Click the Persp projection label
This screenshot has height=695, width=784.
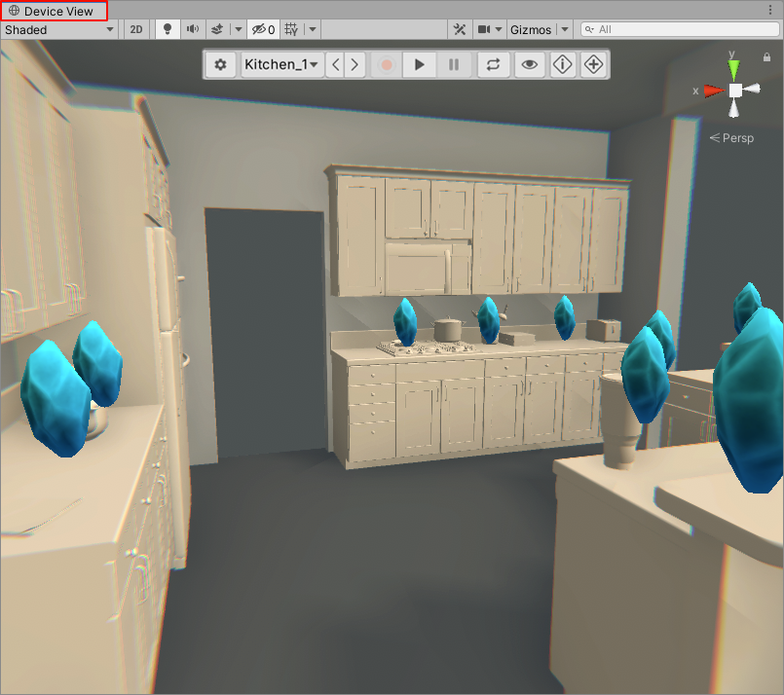point(731,138)
